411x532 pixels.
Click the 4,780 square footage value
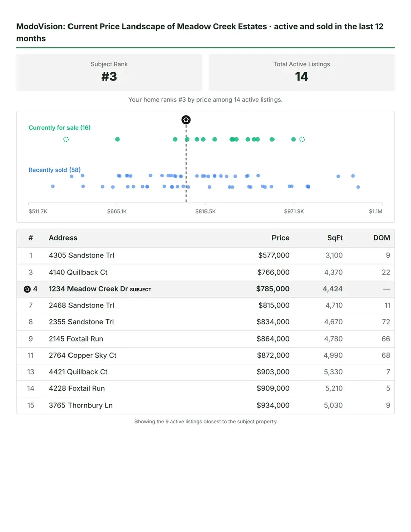click(x=333, y=339)
